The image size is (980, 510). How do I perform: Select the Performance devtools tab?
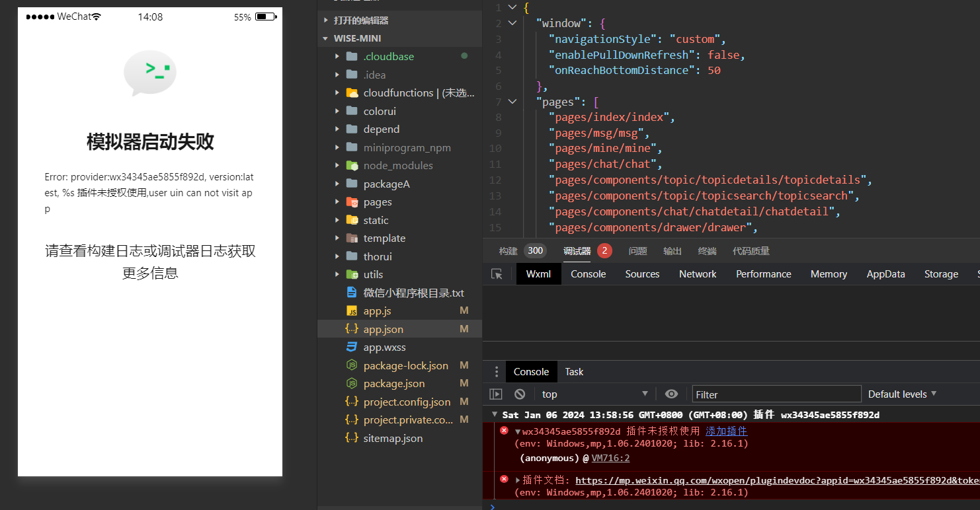tap(764, 274)
